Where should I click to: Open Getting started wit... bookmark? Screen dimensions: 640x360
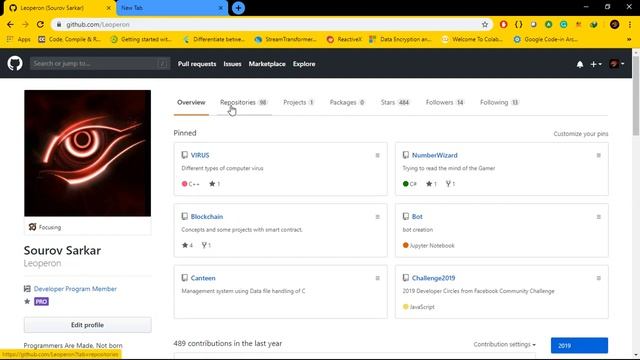(141, 39)
